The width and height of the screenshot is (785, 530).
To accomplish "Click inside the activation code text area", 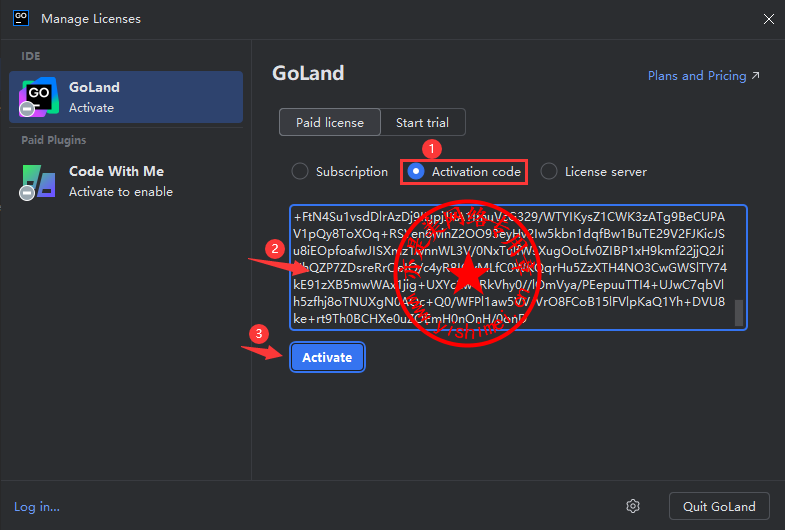I will click(518, 267).
